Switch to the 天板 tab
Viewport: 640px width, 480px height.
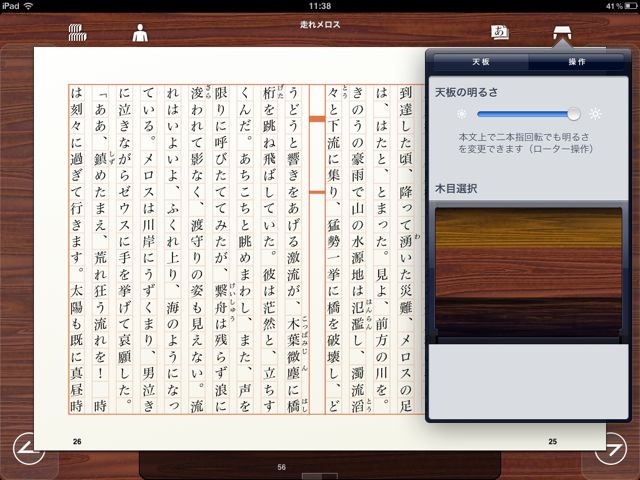[481, 62]
